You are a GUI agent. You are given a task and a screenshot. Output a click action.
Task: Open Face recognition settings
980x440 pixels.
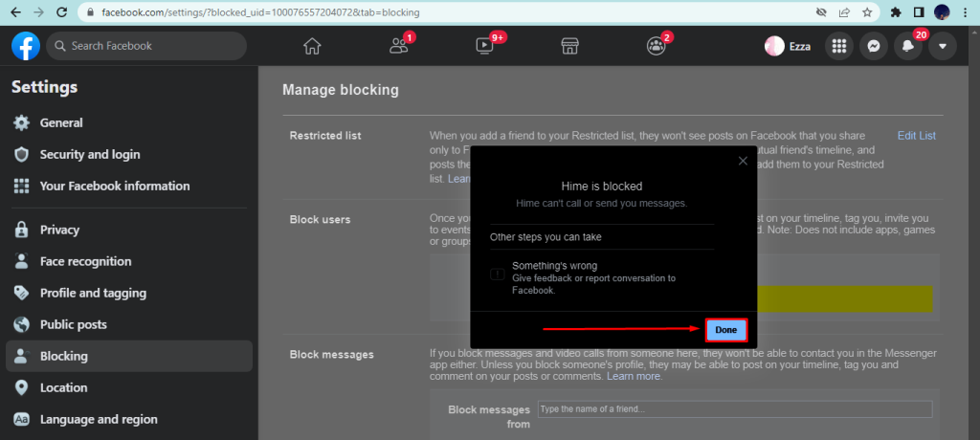(129, 261)
